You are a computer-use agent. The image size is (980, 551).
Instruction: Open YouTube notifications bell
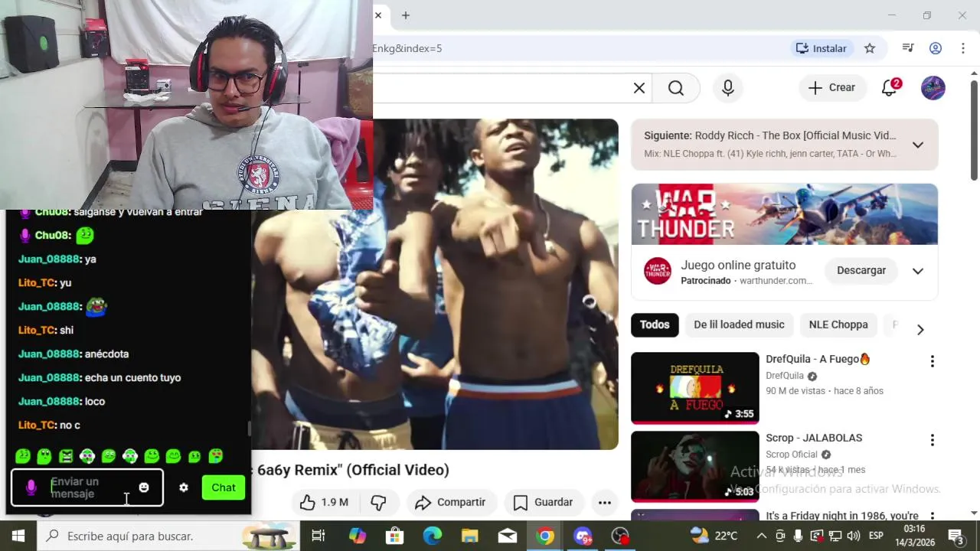coord(890,87)
